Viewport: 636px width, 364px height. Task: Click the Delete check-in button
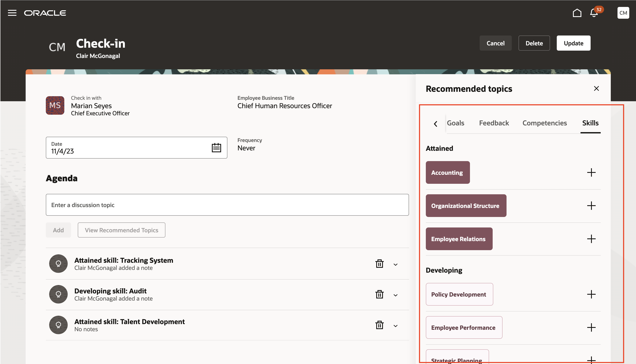pos(534,43)
